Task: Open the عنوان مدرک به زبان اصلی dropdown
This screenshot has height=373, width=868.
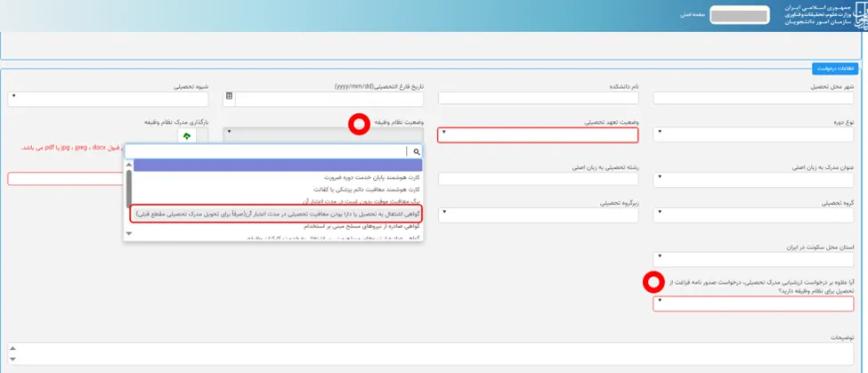Action: pos(753,181)
